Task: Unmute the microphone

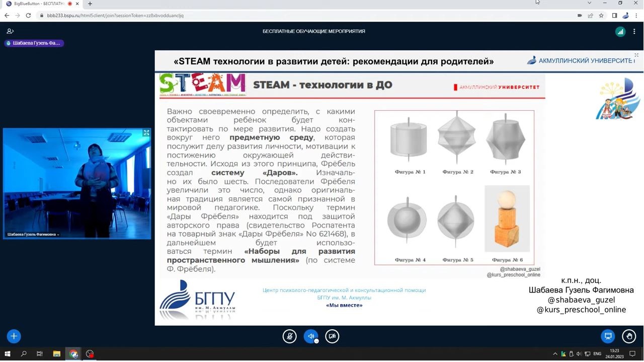Action: (289, 336)
